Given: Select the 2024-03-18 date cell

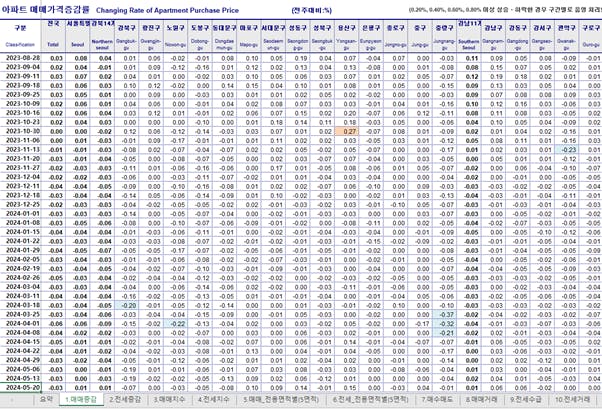Looking at the screenshot, I should [21, 305].
